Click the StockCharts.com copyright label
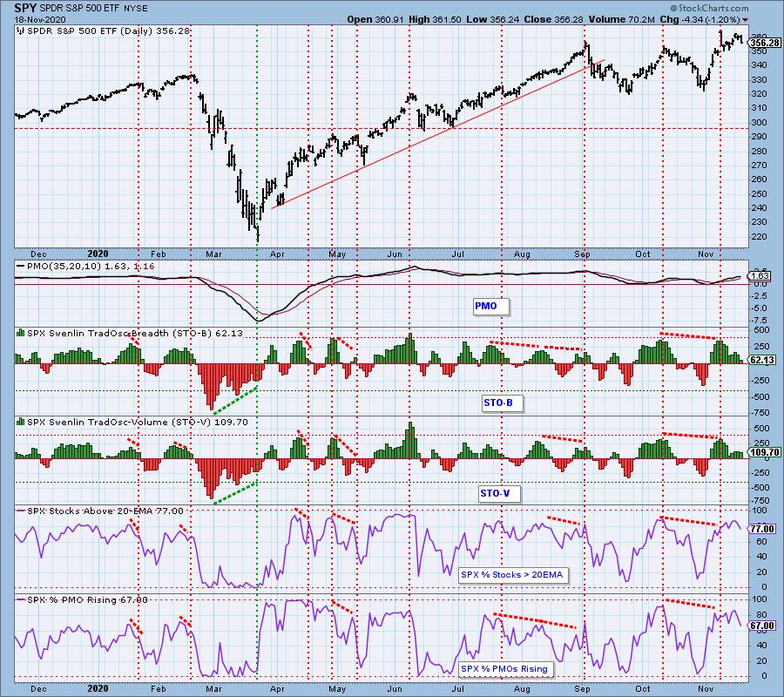 click(709, 8)
